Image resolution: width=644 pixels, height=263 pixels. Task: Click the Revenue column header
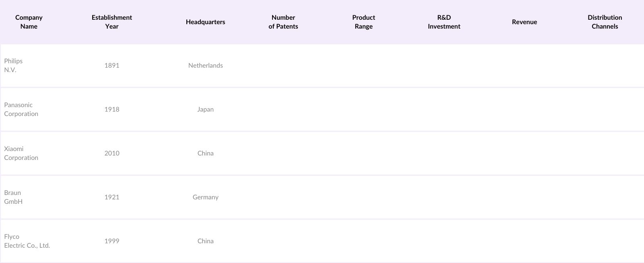pos(524,22)
